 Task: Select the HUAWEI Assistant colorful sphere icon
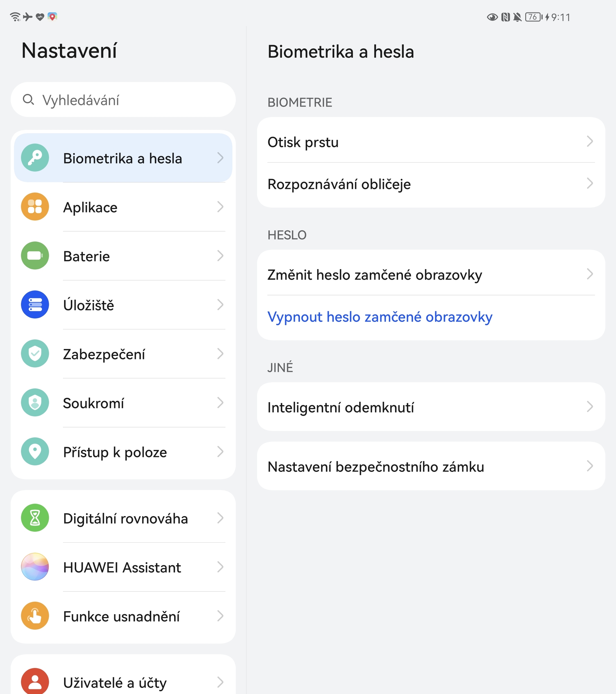click(35, 567)
